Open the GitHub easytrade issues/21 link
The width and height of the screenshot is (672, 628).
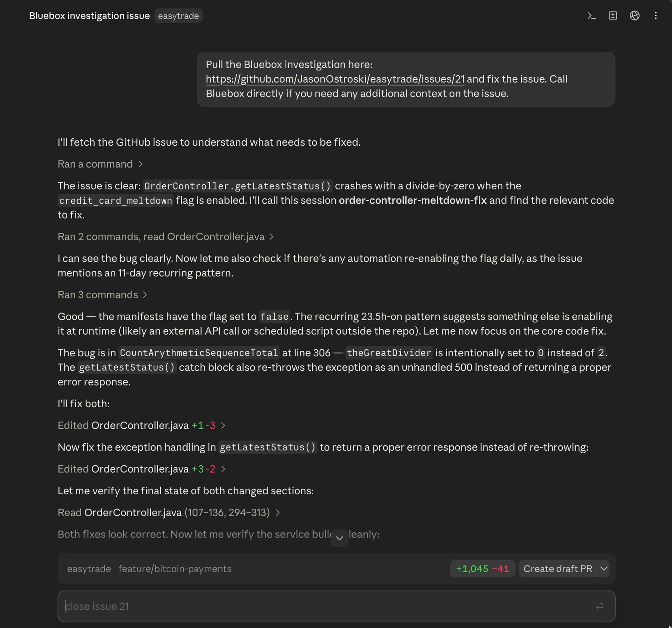(335, 79)
